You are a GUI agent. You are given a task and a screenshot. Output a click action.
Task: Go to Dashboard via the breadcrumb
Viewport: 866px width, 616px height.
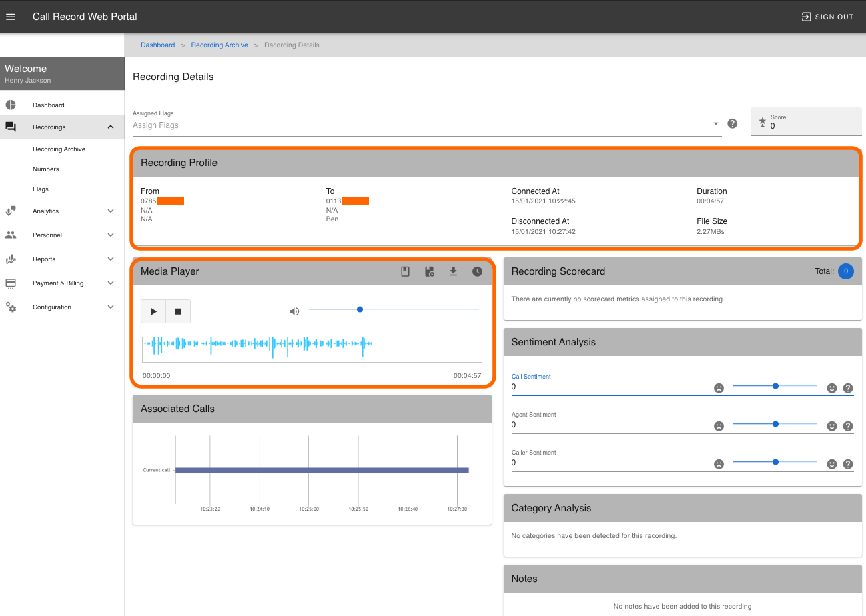[x=157, y=45]
